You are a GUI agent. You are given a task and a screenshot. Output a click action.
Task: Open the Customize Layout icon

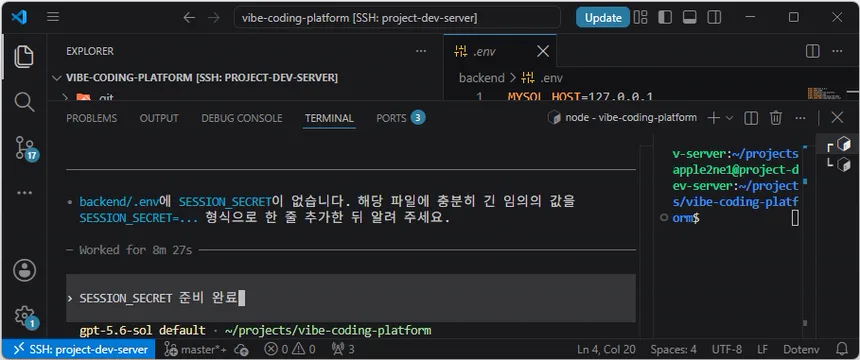point(641,18)
